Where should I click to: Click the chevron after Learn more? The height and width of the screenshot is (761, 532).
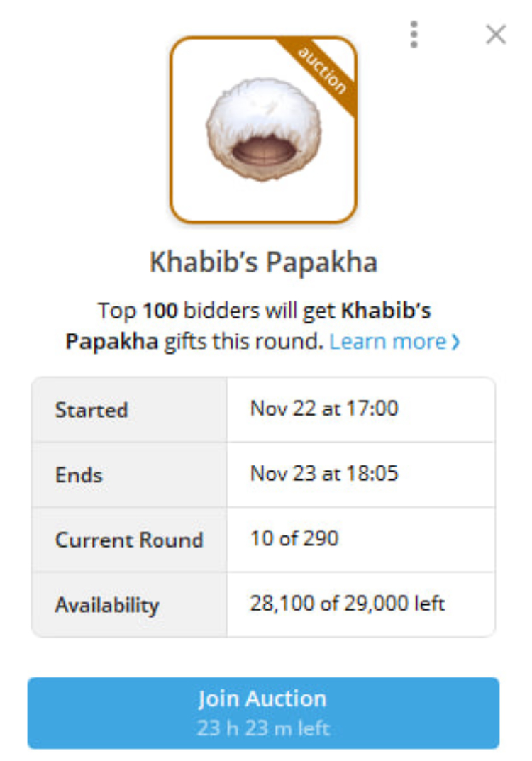coord(455,342)
